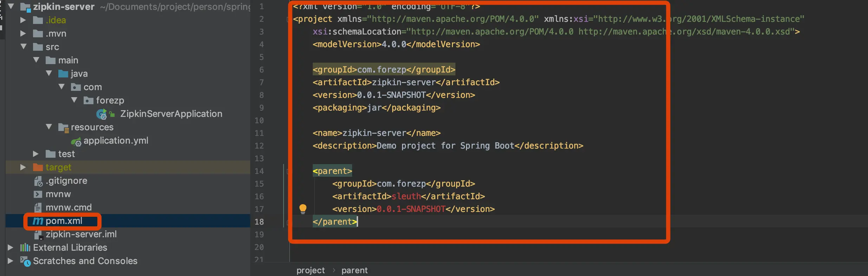The height and width of the screenshot is (276, 868).
Task: Click the Scratches and Consoles icon
Action: (25, 261)
